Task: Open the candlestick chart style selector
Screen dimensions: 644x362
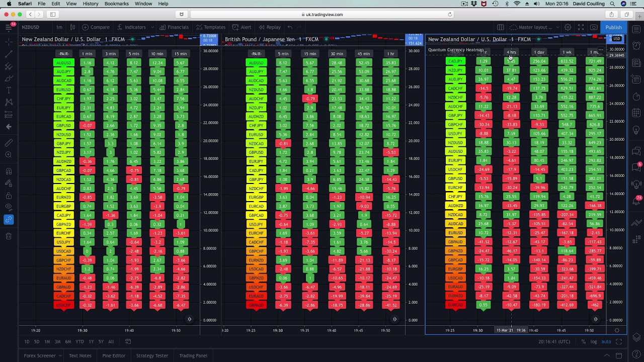Action: click(72, 27)
